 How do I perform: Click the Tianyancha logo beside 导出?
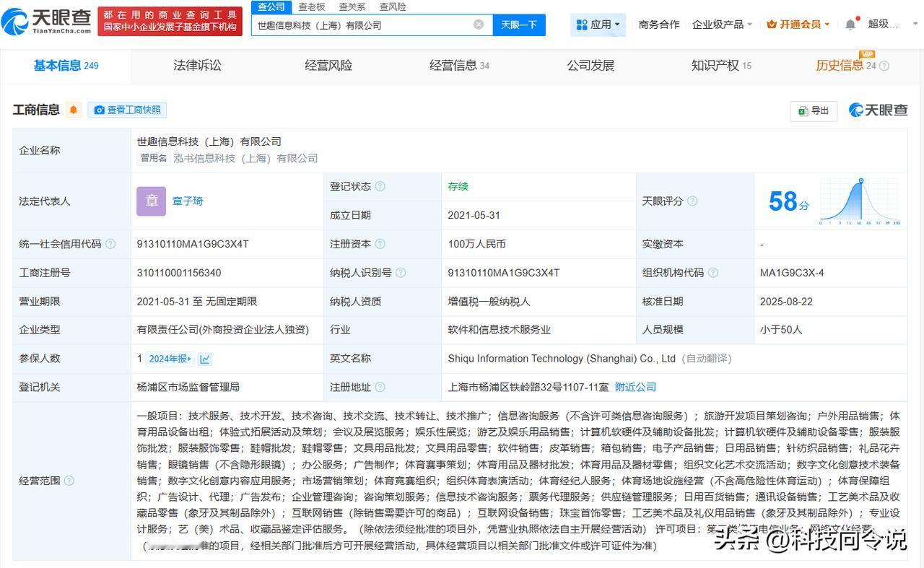tap(878, 110)
